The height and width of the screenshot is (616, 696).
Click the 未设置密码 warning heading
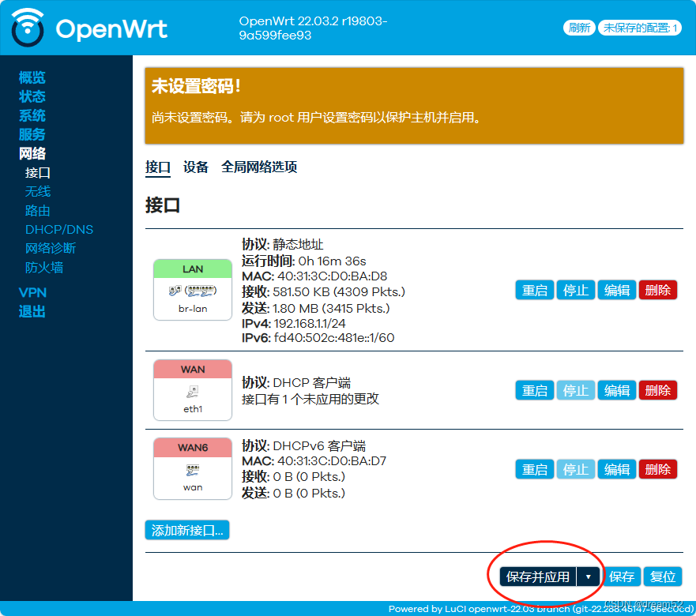(196, 86)
